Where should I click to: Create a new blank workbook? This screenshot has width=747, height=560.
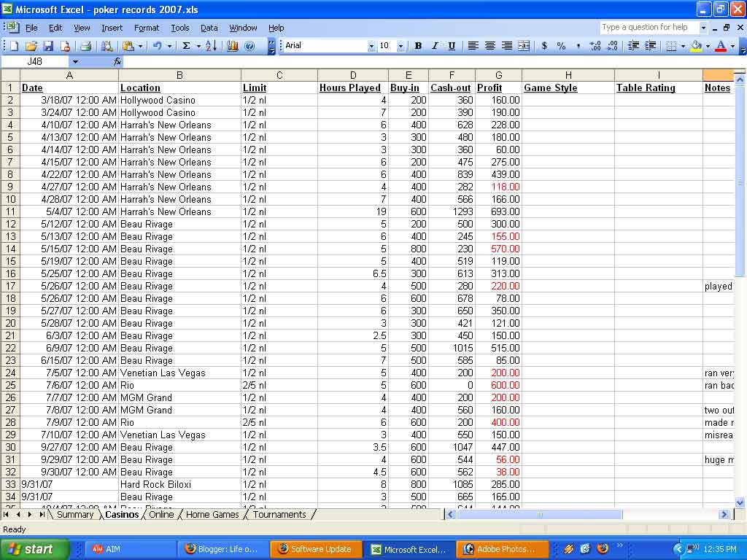15,46
